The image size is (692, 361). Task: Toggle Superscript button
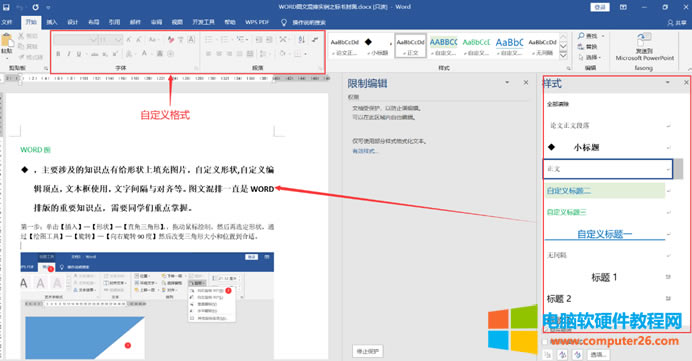115,54
